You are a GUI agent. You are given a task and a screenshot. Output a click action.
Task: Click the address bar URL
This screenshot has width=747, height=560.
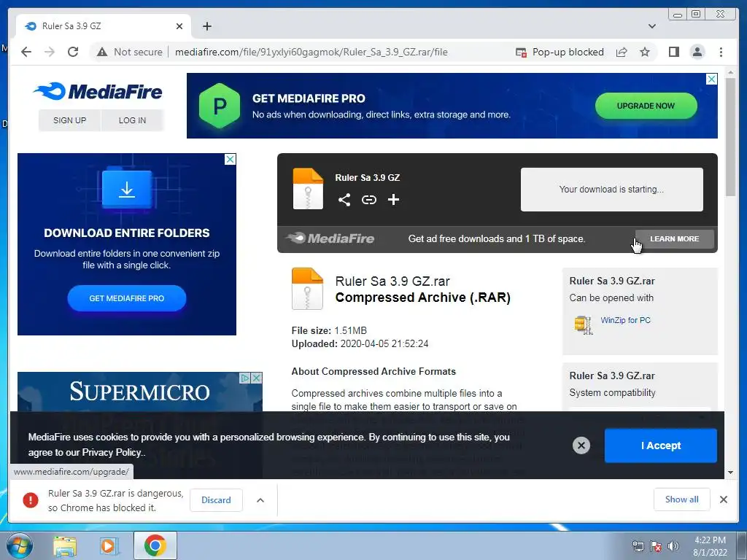pyautogui.click(x=311, y=52)
